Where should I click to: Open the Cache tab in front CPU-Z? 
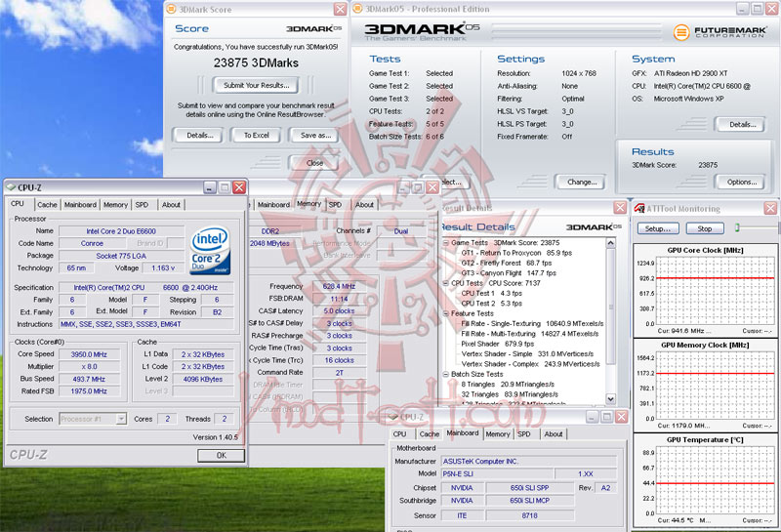[x=47, y=205]
